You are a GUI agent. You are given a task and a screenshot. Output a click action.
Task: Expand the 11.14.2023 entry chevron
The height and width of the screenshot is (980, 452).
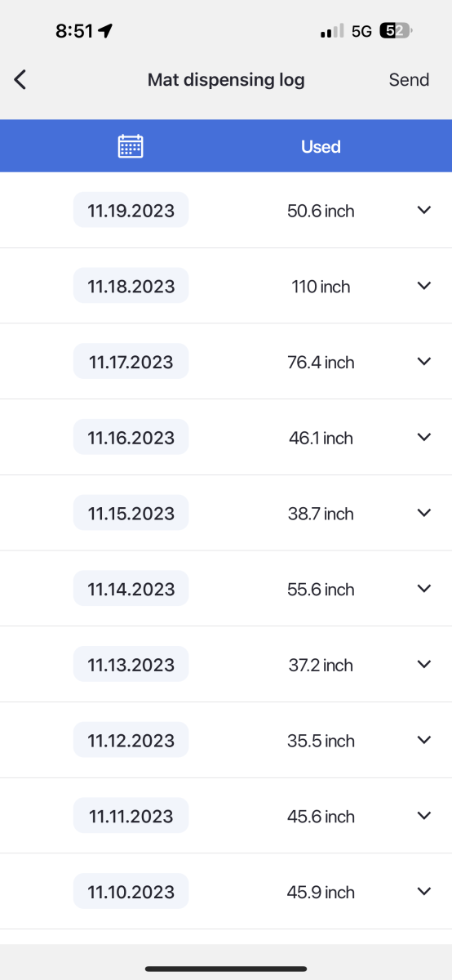pos(423,588)
